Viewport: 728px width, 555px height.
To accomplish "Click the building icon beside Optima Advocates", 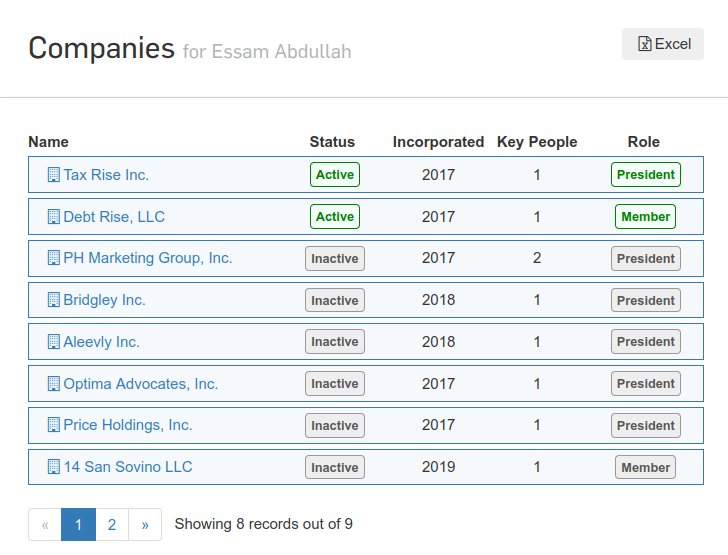I will click(x=54, y=384).
